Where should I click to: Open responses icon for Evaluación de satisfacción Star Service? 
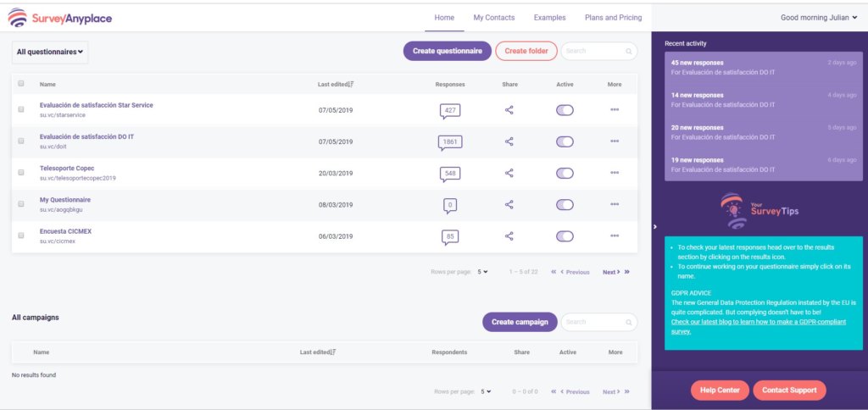[x=450, y=110]
